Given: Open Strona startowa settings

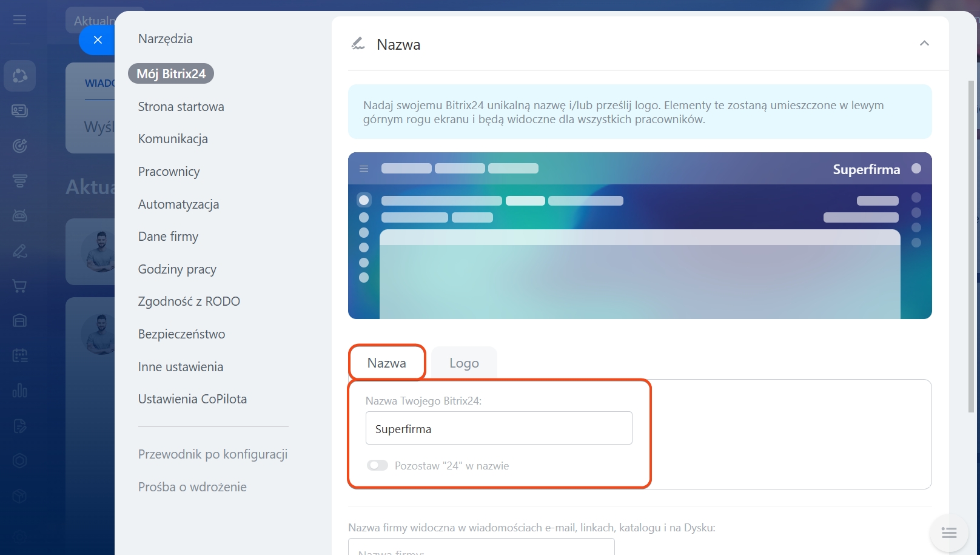Looking at the screenshot, I should pyautogui.click(x=181, y=107).
